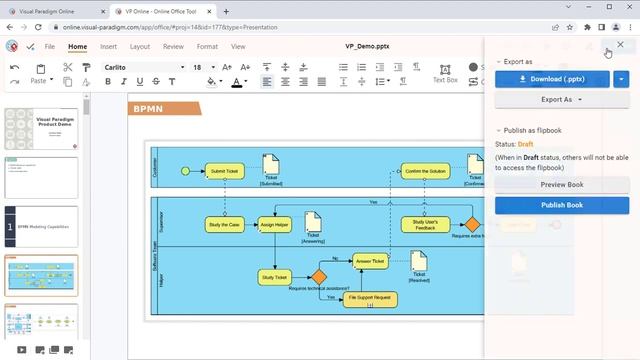Click the vertical align bottom icon
Image resolution: width=640 pixels, height=360 pixels.
tap(303, 67)
